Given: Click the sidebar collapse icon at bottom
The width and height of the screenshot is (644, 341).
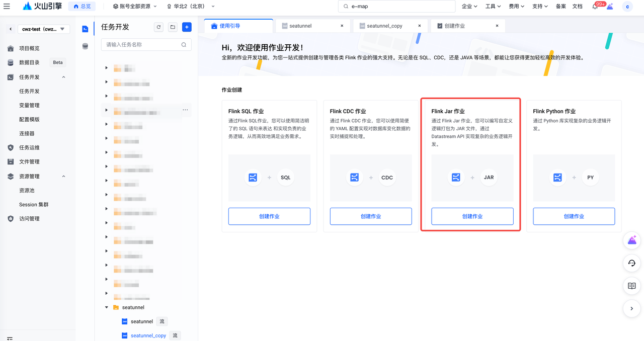Looking at the screenshot, I should pyautogui.click(x=10, y=339).
